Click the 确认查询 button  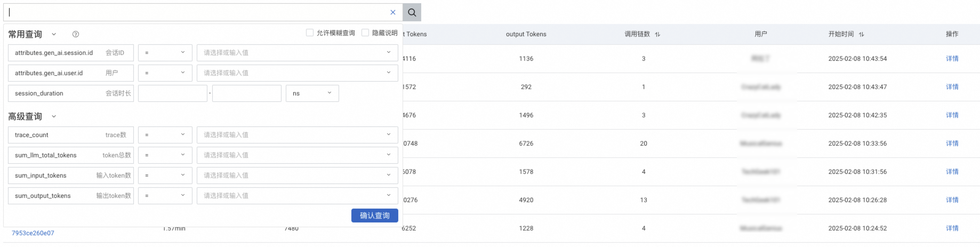[374, 216]
